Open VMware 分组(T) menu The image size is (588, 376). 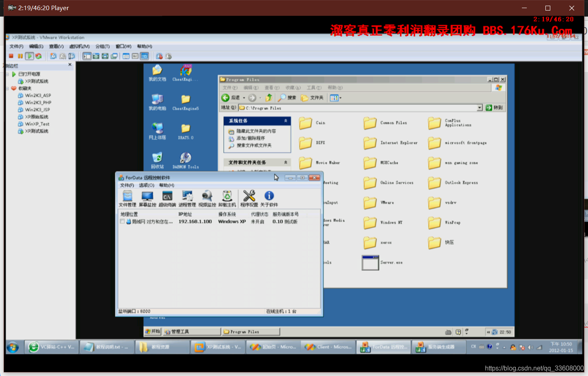tap(103, 47)
